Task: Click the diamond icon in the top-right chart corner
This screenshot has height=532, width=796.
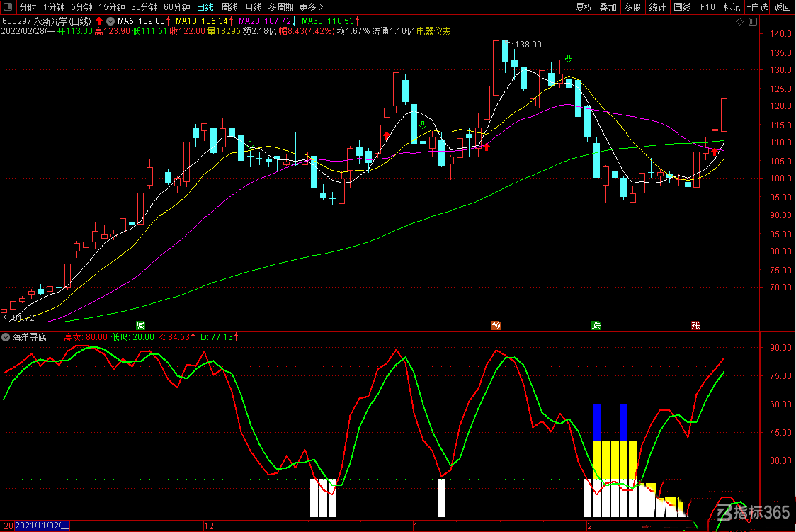Action: (739, 21)
